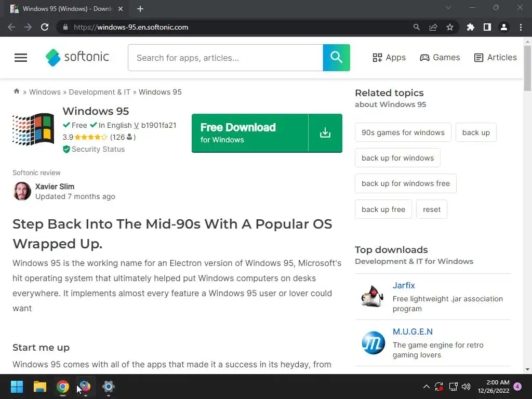Screen dimensions: 532x399
Task: Click the Xavier Slim author photo
Action: pyautogui.click(x=22, y=191)
